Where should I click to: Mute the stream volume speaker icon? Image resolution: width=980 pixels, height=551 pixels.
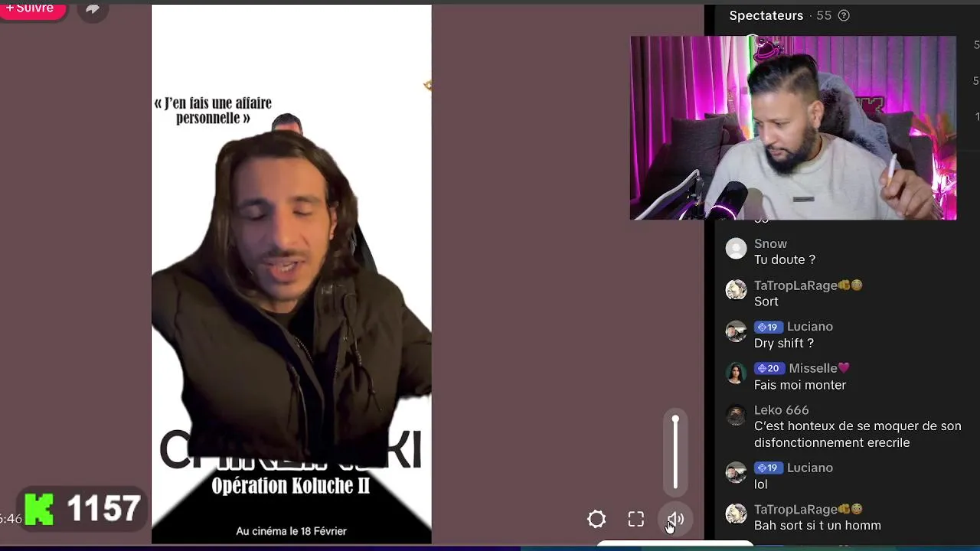point(675,520)
